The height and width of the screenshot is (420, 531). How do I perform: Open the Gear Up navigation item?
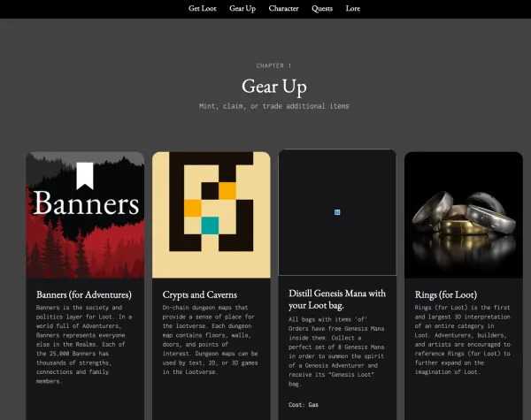click(x=242, y=9)
